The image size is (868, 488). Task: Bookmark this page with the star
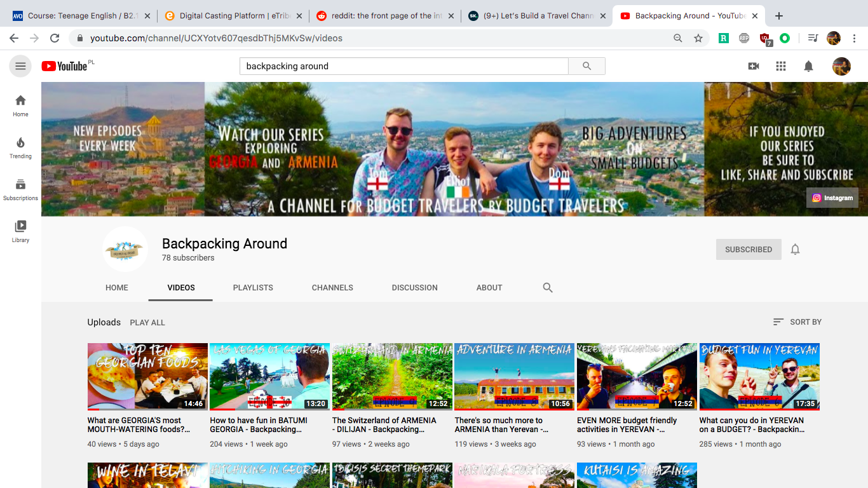[x=698, y=38]
